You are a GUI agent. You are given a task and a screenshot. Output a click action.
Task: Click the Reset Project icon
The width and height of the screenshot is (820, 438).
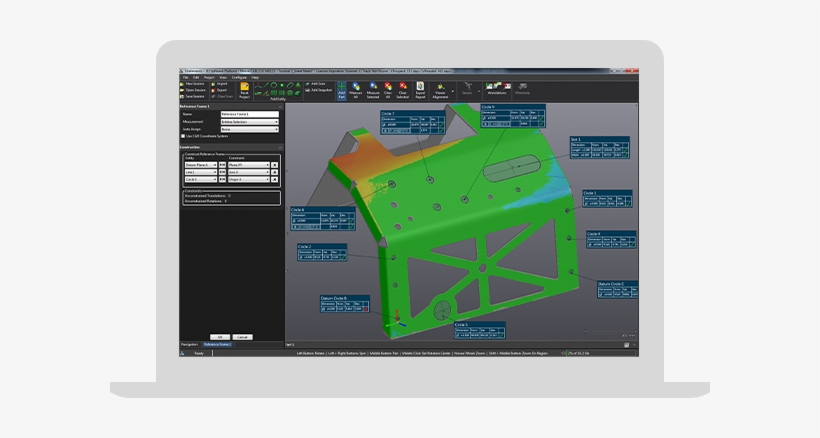pyautogui.click(x=244, y=90)
